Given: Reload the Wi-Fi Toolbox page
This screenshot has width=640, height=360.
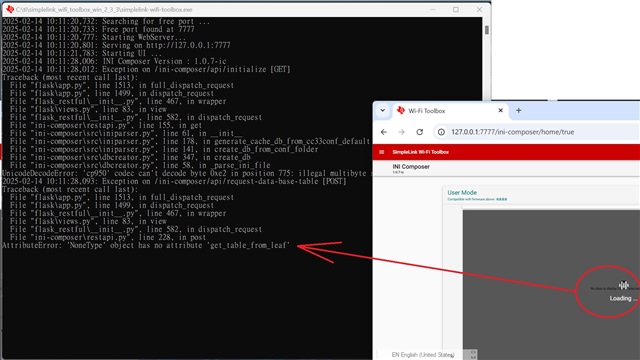Looking at the screenshot, I should (x=420, y=132).
